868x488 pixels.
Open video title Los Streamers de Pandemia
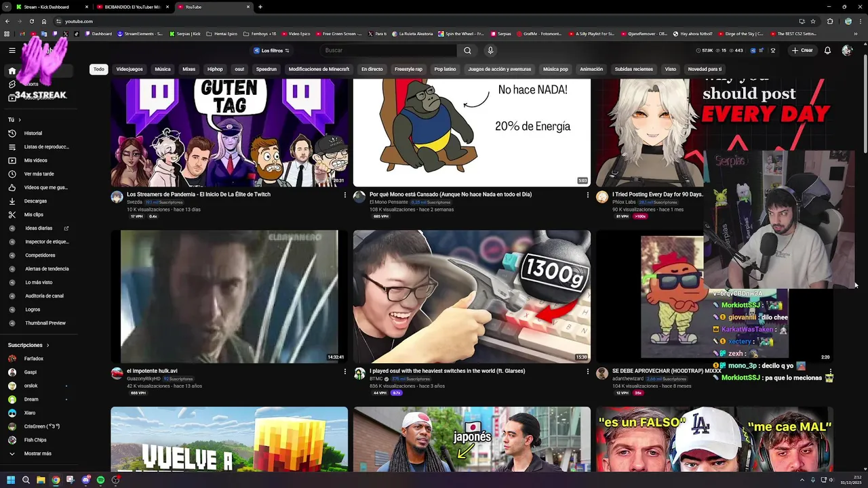pyautogui.click(x=199, y=195)
